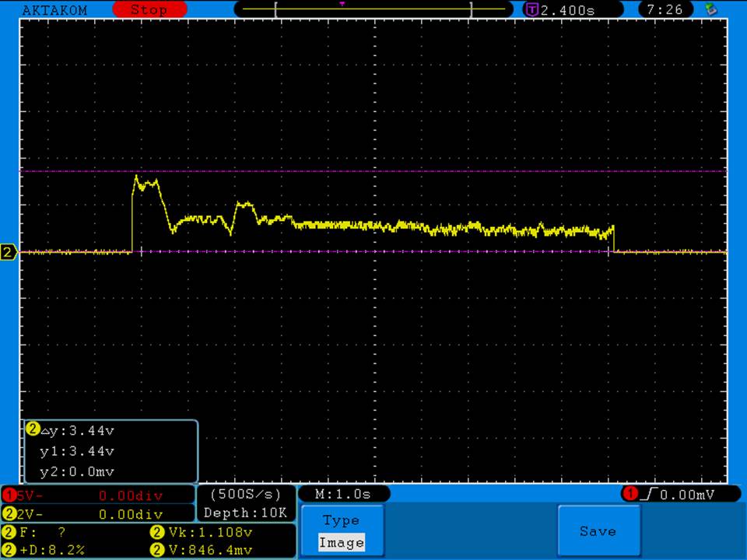Viewport: 747px width, 560px height.
Task: Click channel 2 icon in cursor readout box
Action: [x=33, y=429]
